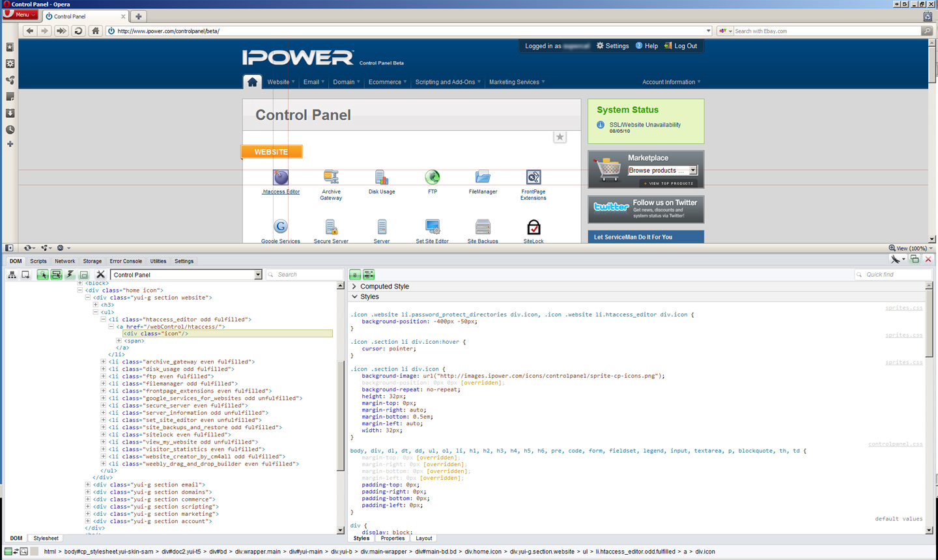Open the sprites.css link for first rule
Viewport: 938px width, 560px height.
903,308
